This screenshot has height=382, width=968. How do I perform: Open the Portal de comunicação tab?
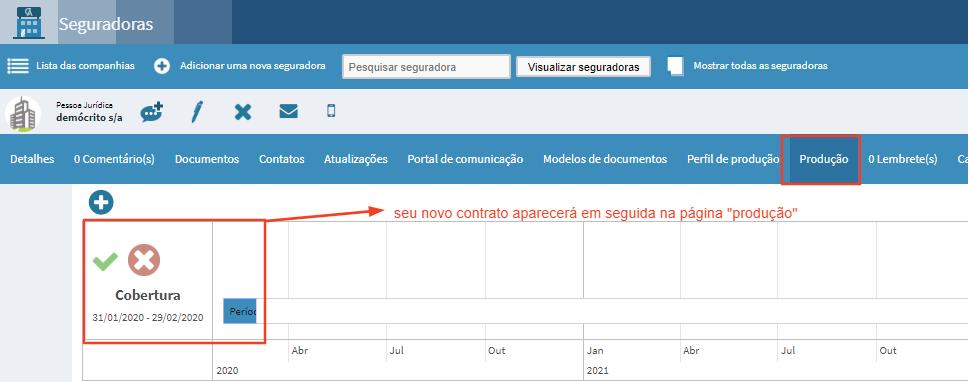465,159
